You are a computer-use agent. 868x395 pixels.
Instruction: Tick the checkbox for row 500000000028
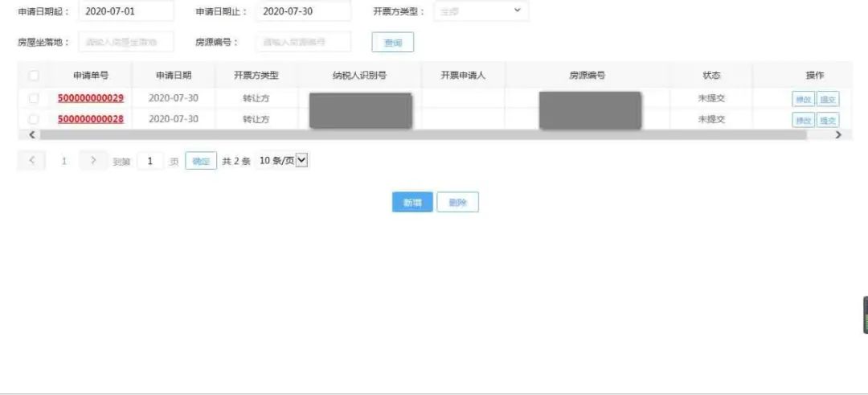34,119
